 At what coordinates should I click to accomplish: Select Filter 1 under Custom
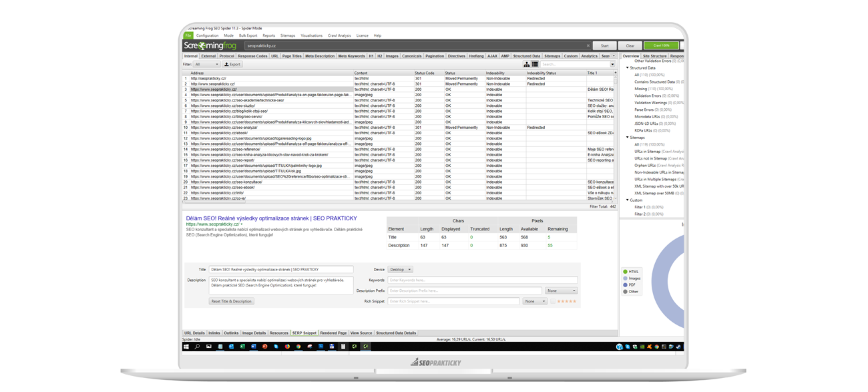pyautogui.click(x=648, y=207)
